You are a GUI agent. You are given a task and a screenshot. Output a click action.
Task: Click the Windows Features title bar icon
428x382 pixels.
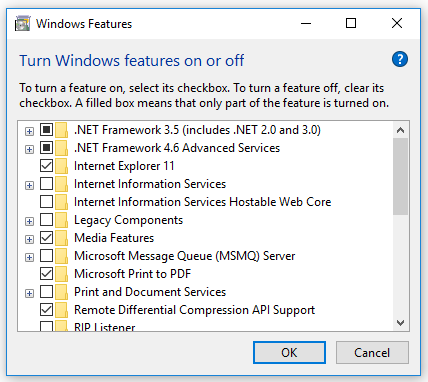(x=22, y=24)
